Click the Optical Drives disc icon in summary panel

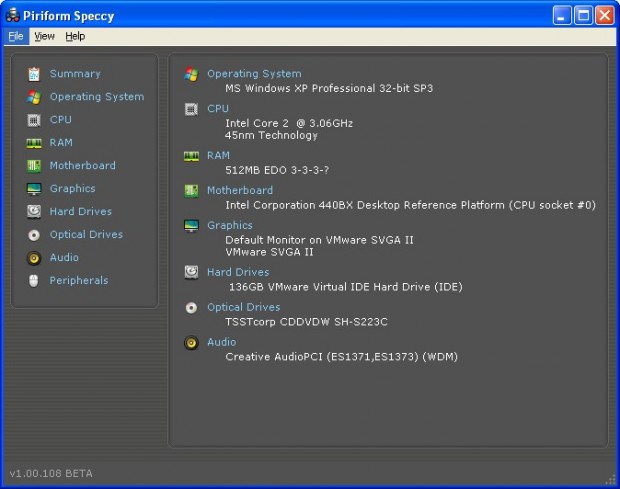pos(191,308)
